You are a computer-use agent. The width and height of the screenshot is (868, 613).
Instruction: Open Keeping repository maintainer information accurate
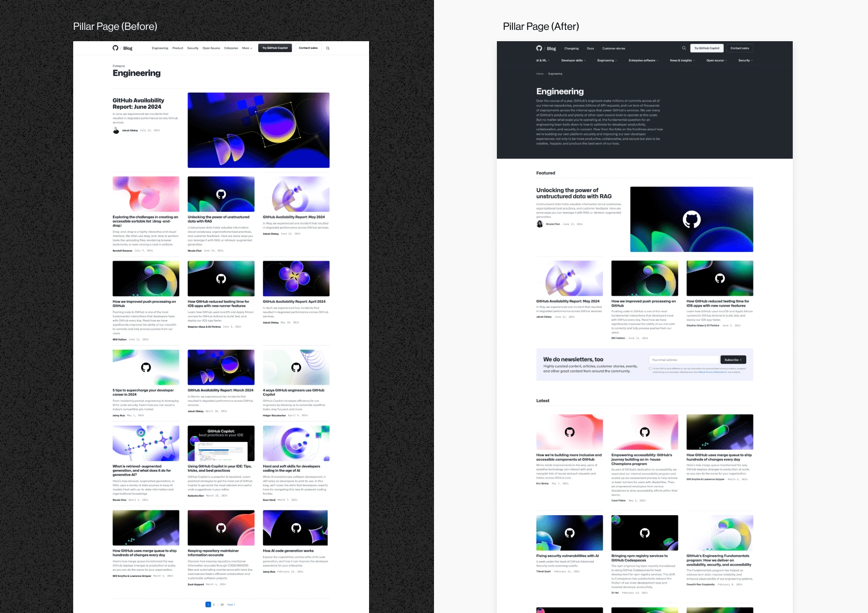(213, 553)
